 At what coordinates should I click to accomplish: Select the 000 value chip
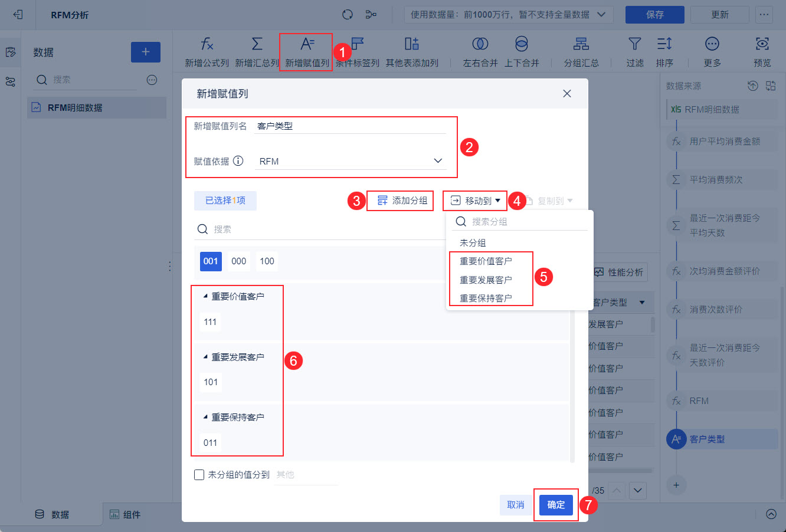pyautogui.click(x=239, y=261)
